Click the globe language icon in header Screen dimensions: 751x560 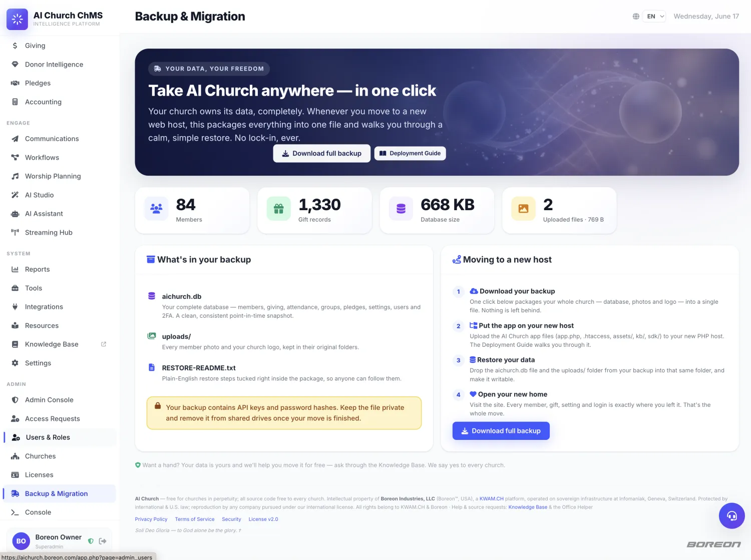[636, 17]
